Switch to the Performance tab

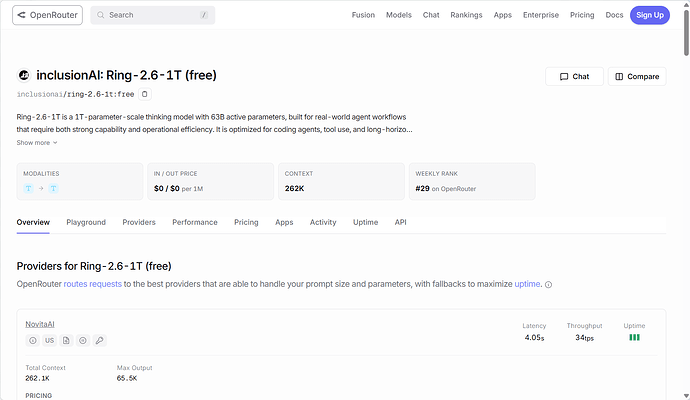pos(195,222)
